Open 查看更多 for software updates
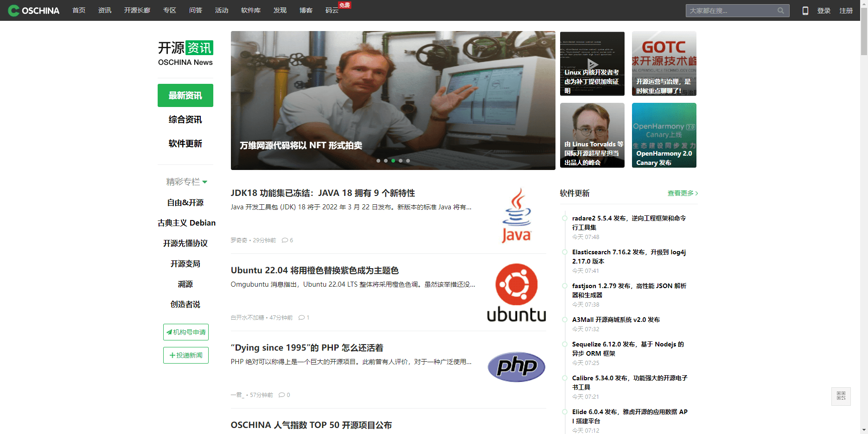This screenshot has width=868, height=434. point(683,193)
